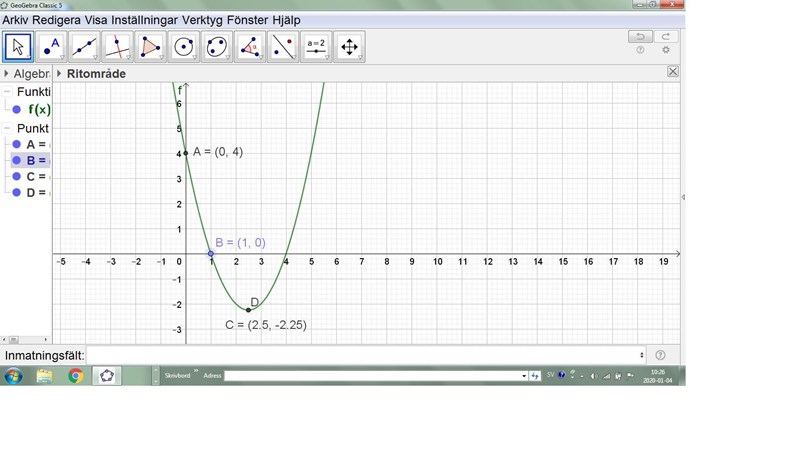
Task: Collapse the Funktion tree group
Action: (x=7, y=92)
